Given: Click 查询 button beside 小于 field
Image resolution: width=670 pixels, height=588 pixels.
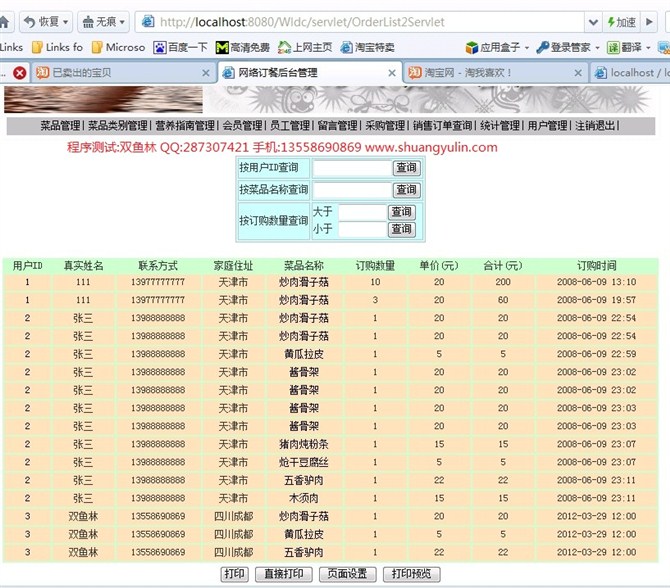Looking at the screenshot, I should pos(401,229).
